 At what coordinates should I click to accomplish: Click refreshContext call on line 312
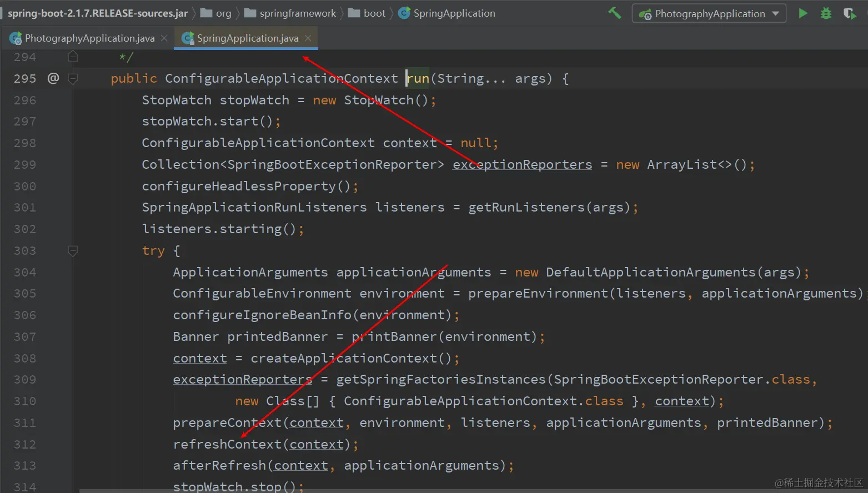coord(227,444)
